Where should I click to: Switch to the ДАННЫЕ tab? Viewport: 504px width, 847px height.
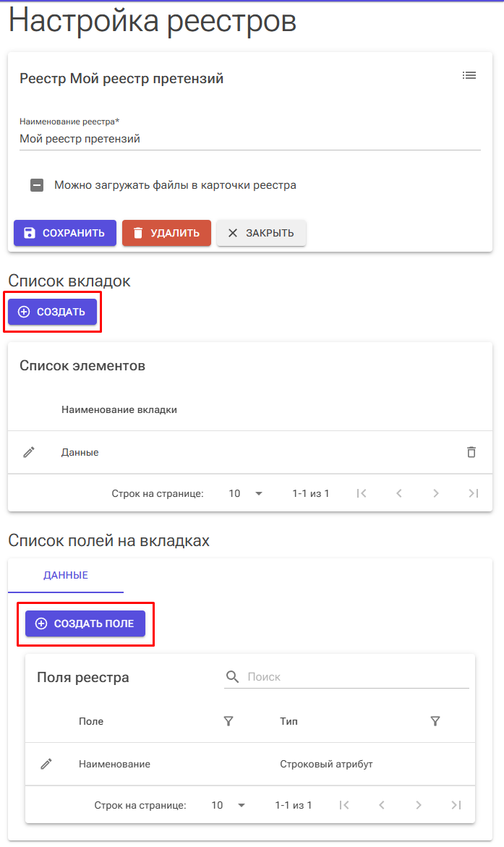(x=66, y=576)
